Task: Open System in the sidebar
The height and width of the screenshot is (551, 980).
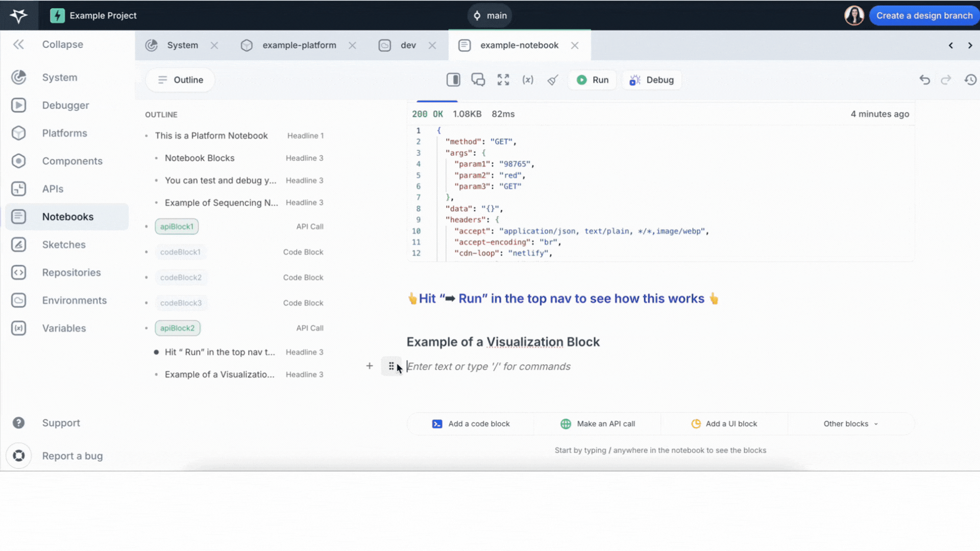Action: coord(60,78)
